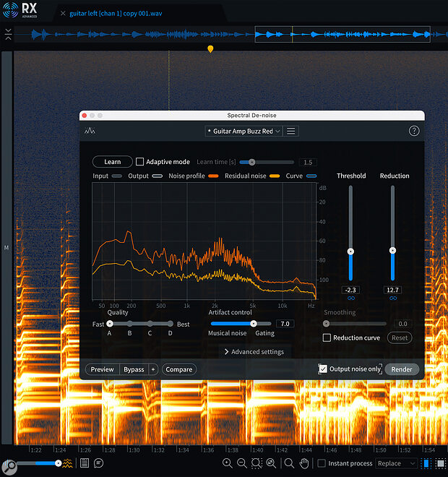The width and height of the screenshot is (448, 477).
Task: Click the Smoothing value field 0.0
Action: 402,324
